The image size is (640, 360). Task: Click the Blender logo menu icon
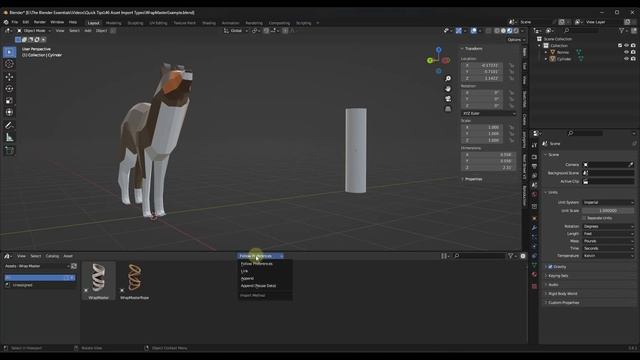pyautogui.click(x=6, y=22)
